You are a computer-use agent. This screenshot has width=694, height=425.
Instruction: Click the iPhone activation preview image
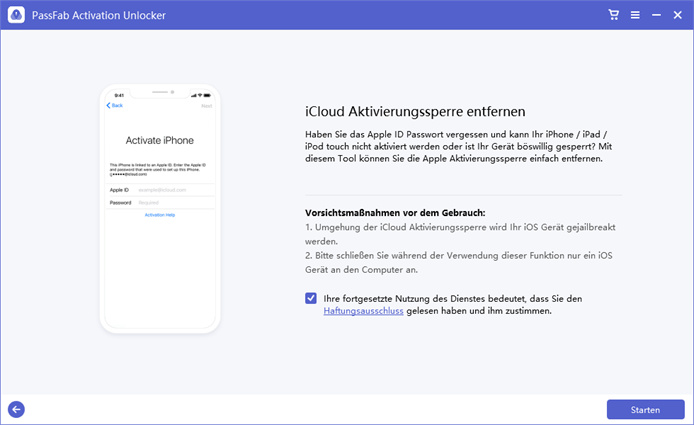[x=160, y=209]
